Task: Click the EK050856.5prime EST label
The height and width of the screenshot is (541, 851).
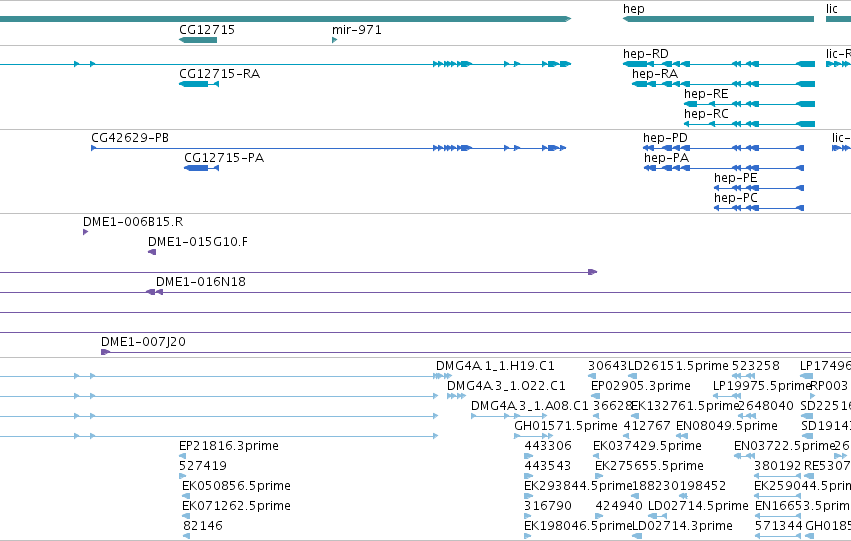Action: pyautogui.click(x=237, y=486)
